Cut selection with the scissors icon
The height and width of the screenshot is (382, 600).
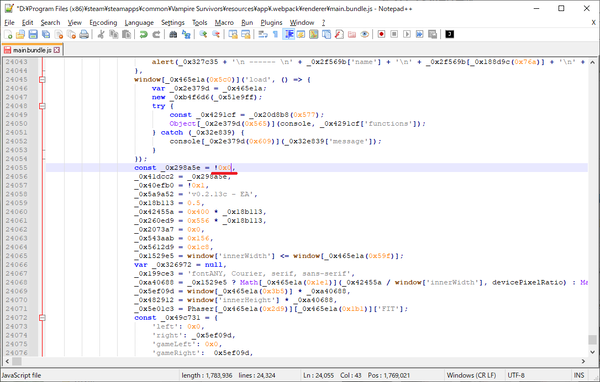pyautogui.click(x=101, y=35)
